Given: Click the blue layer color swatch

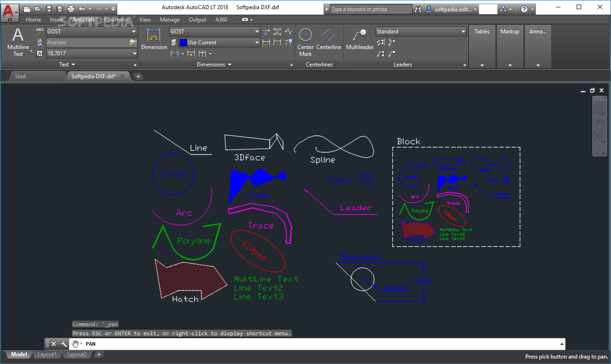Looking at the screenshot, I should point(183,42).
